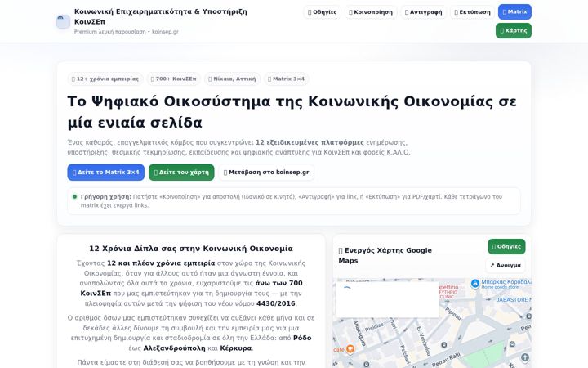Image resolution: width=588 pixels, height=368 pixels.
Task: Click the Ενεργός Χάρτης Google Maps heading
Action: (x=385, y=255)
